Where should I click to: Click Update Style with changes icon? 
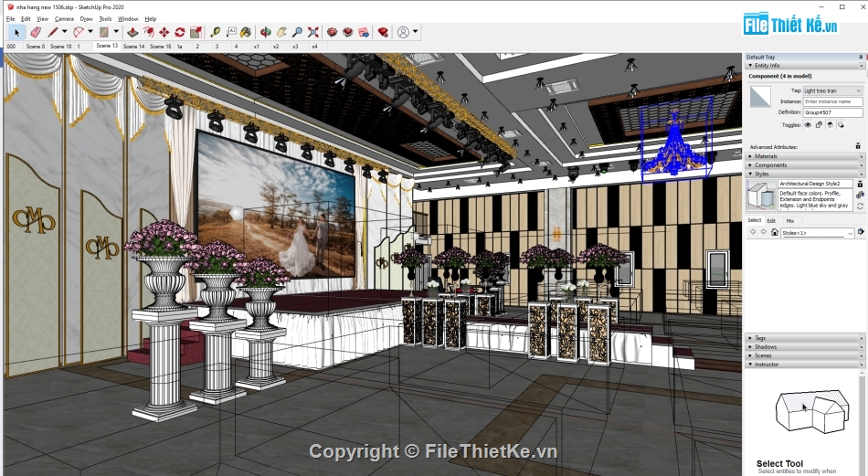pyautogui.click(x=861, y=206)
